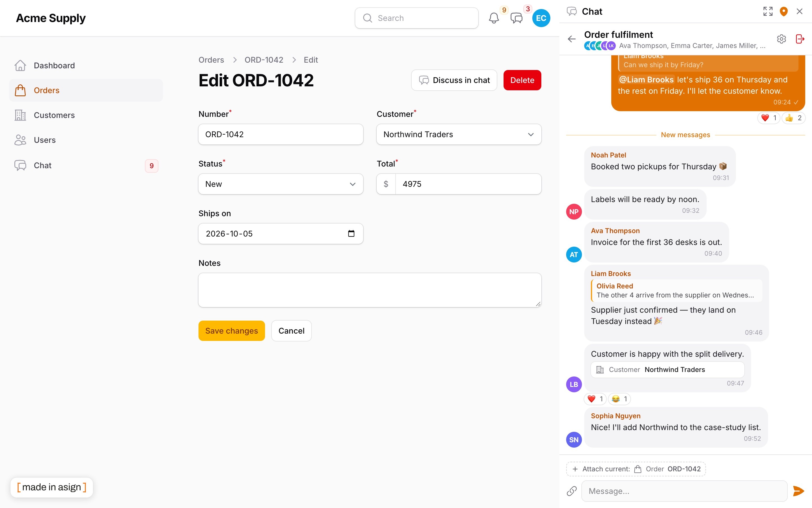
Task: Go back from Order fulfilment conversation
Action: coord(572,39)
